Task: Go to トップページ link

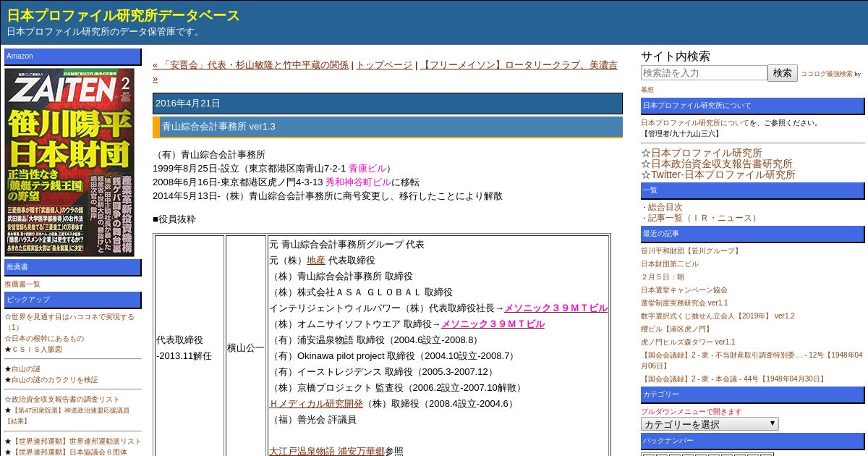Action: click(x=384, y=65)
